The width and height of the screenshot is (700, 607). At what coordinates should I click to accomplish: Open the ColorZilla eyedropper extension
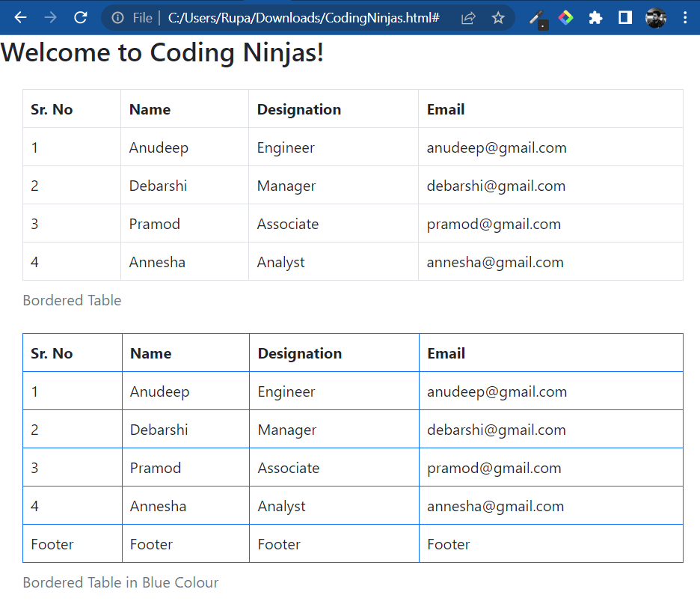pos(537,16)
